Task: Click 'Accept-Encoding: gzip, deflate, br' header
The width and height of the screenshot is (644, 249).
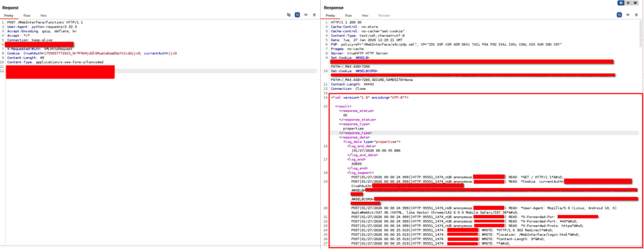Action: click(x=42, y=31)
